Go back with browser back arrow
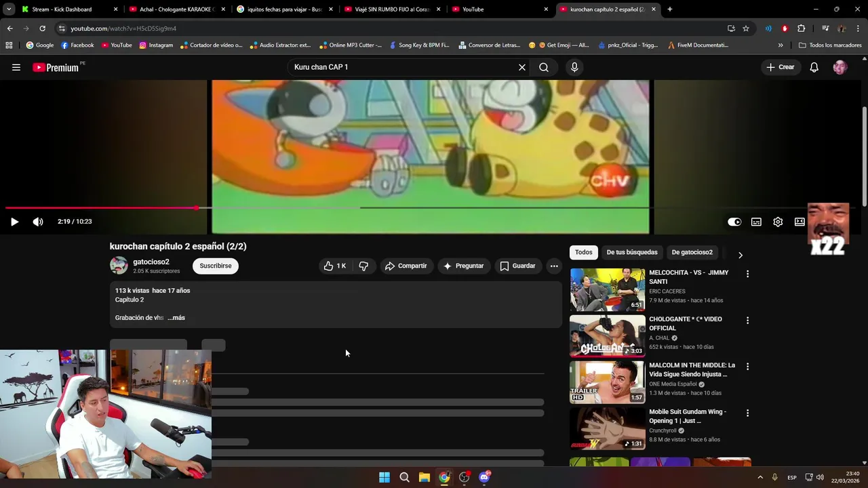Viewport: 868px width, 488px height. [9, 28]
